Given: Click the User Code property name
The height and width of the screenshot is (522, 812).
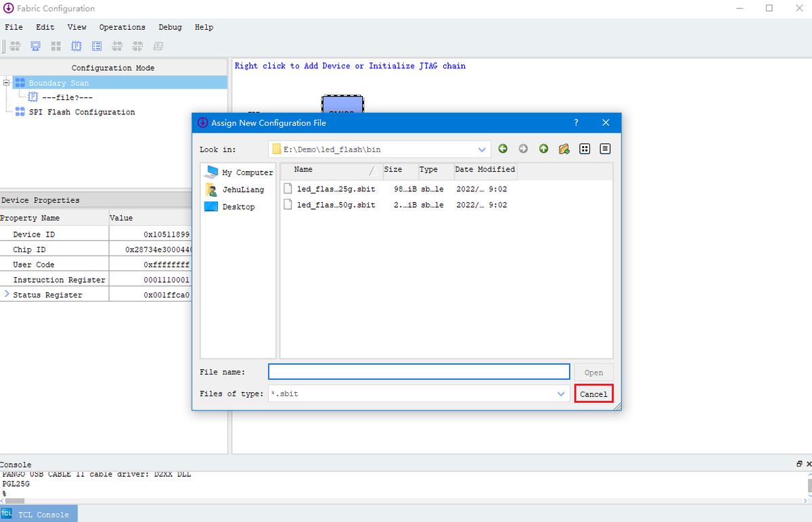Looking at the screenshot, I should pos(34,264).
